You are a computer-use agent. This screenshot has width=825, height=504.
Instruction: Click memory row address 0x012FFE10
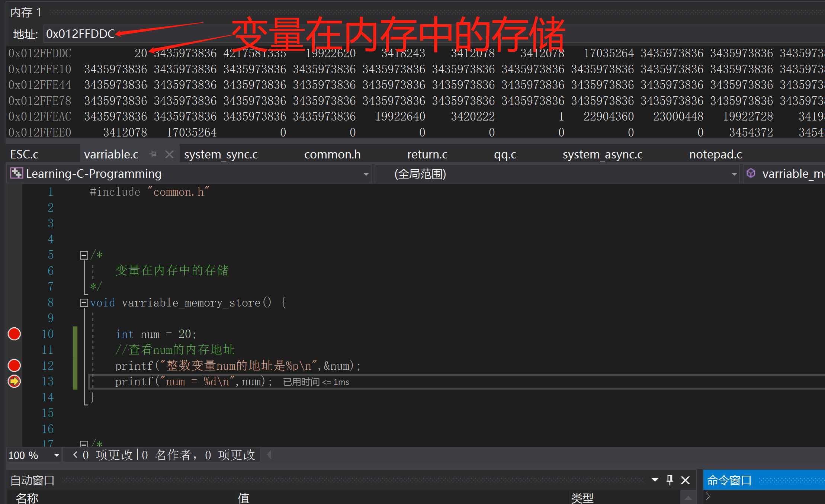point(40,69)
